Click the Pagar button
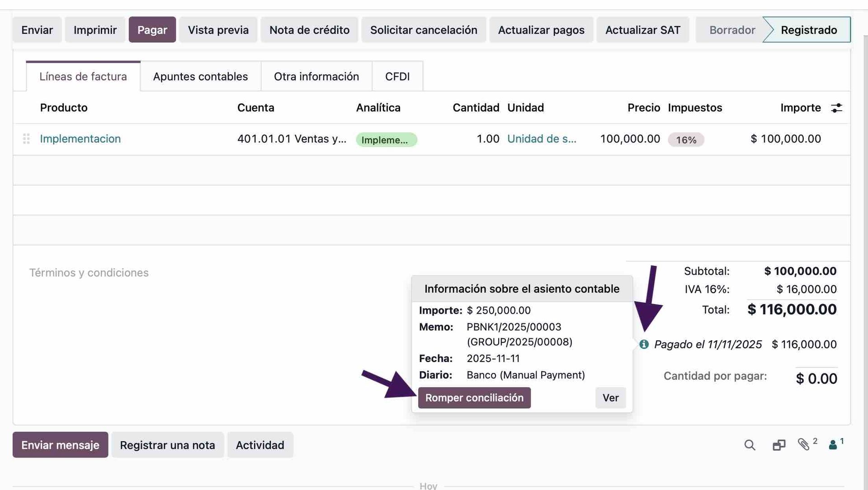Image resolution: width=868 pixels, height=490 pixels. pyautogui.click(x=152, y=29)
